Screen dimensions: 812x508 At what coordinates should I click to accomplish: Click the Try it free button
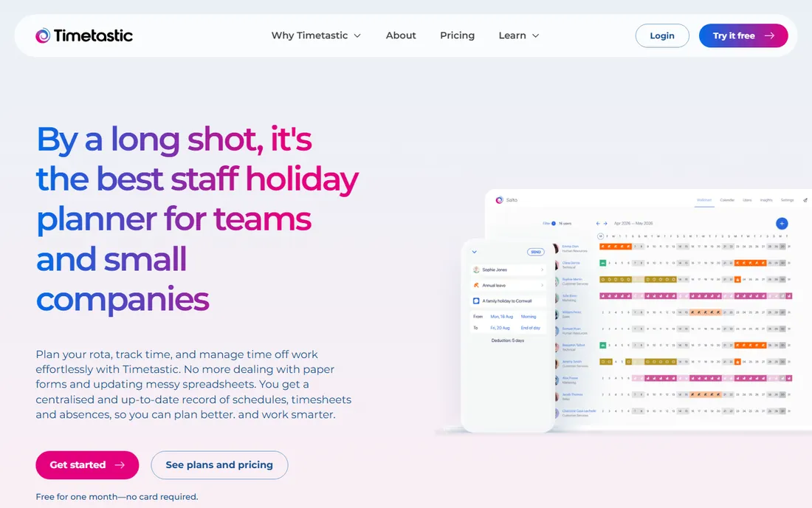pos(743,35)
